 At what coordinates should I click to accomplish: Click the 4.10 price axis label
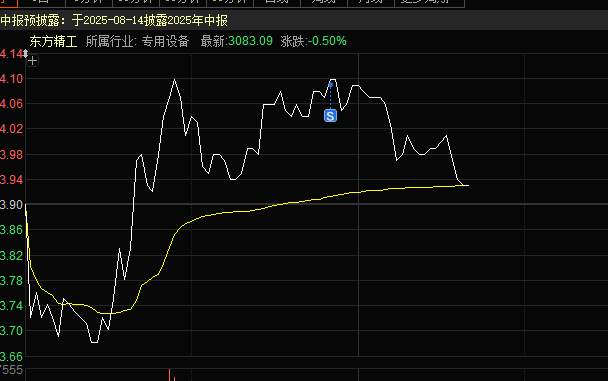coord(12,79)
